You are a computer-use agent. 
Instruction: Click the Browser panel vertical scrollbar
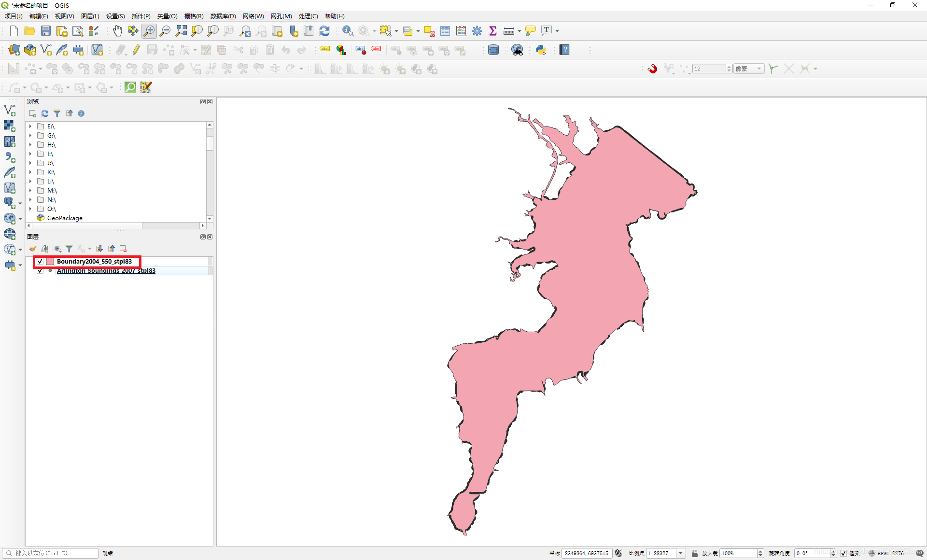coord(210,171)
